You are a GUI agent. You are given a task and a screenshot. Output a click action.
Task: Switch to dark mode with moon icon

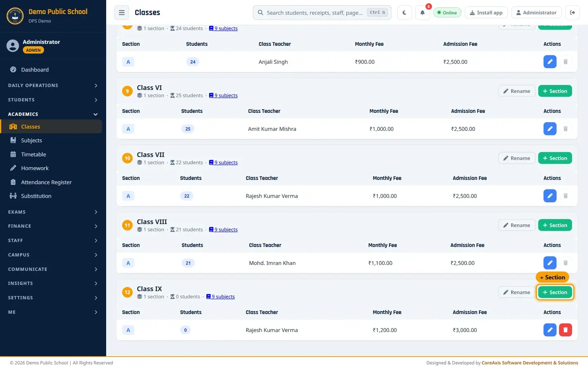404,13
